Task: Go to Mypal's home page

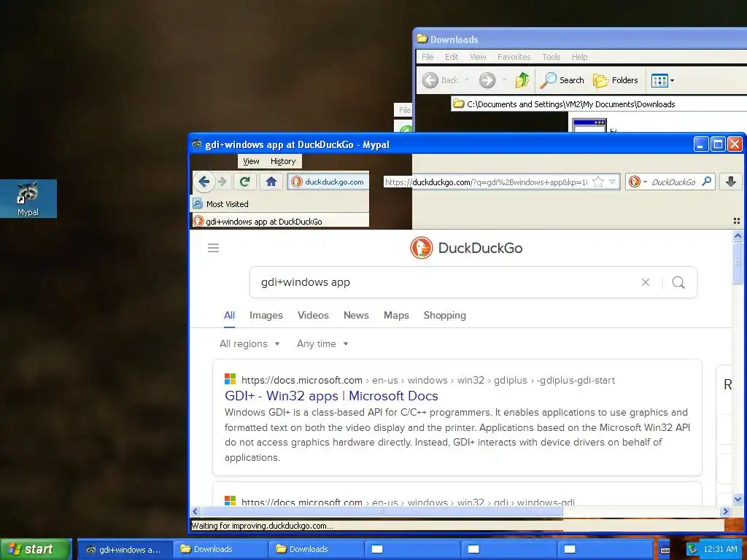Action: point(271,182)
